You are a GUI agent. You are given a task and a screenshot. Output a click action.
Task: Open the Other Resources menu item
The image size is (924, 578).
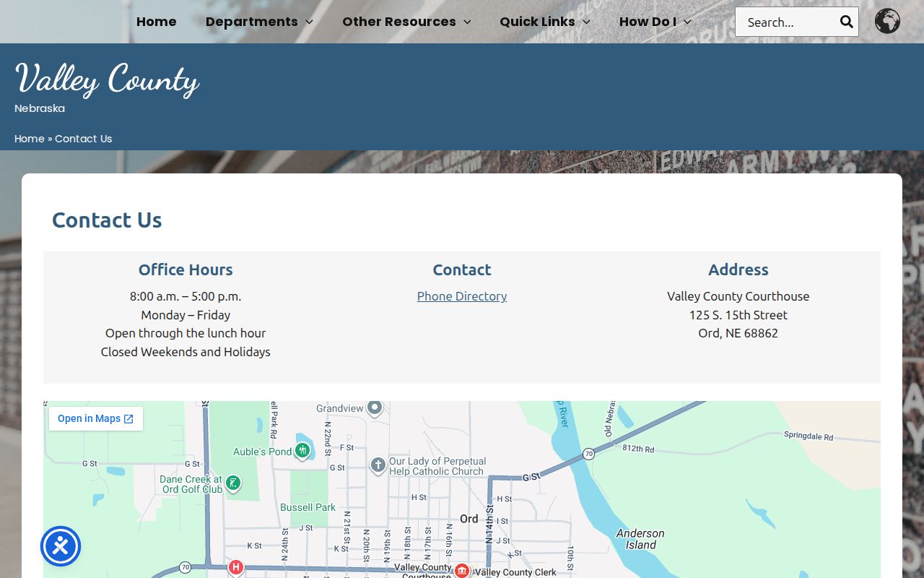pyautogui.click(x=398, y=22)
